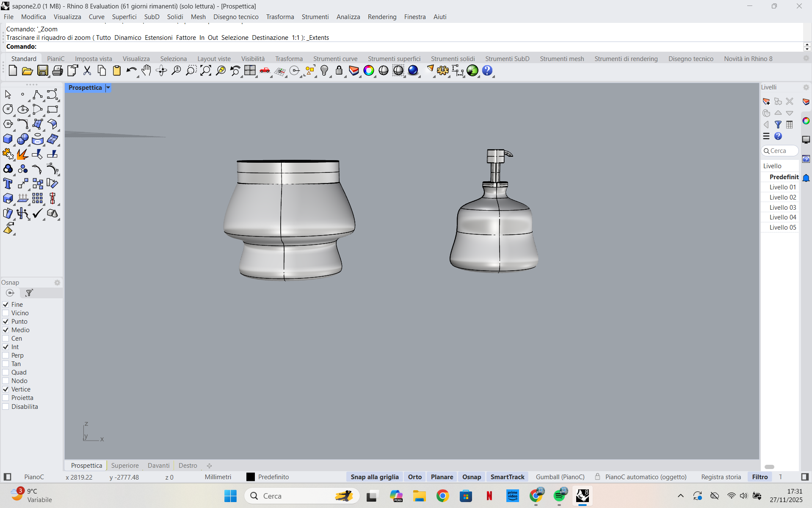Open a file with the folder icon
Image resolution: width=812 pixels, height=508 pixels.
pyautogui.click(x=27, y=71)
